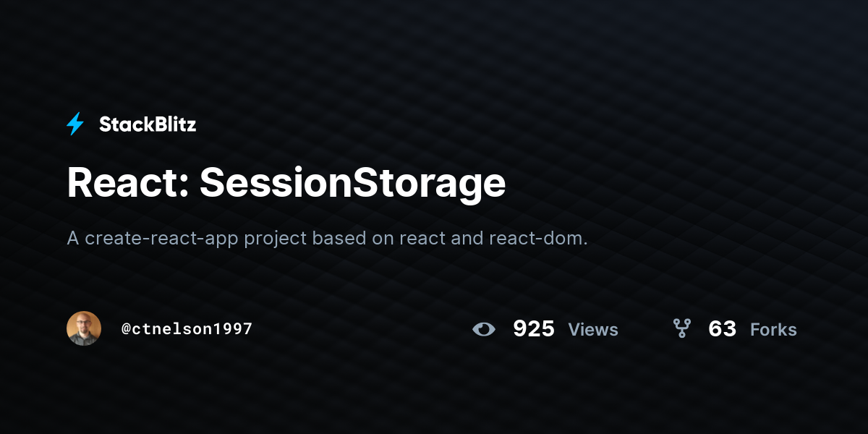Click create-react-app in the description
Image resolution: width=868 pixels, height=434 pixels.
click(x=162, y=238)
